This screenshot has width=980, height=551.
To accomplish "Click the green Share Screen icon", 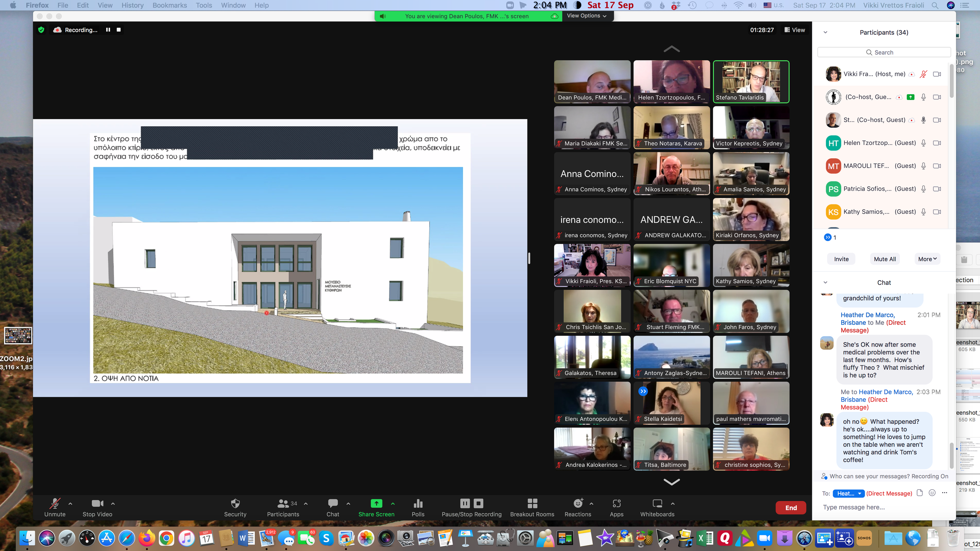I will point(376,503).
